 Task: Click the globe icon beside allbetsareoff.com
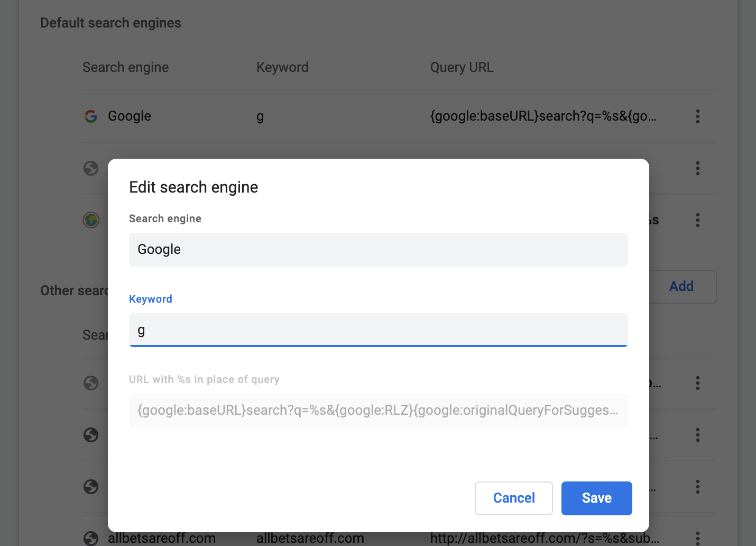pyautogui.click(x=91, y=538)
